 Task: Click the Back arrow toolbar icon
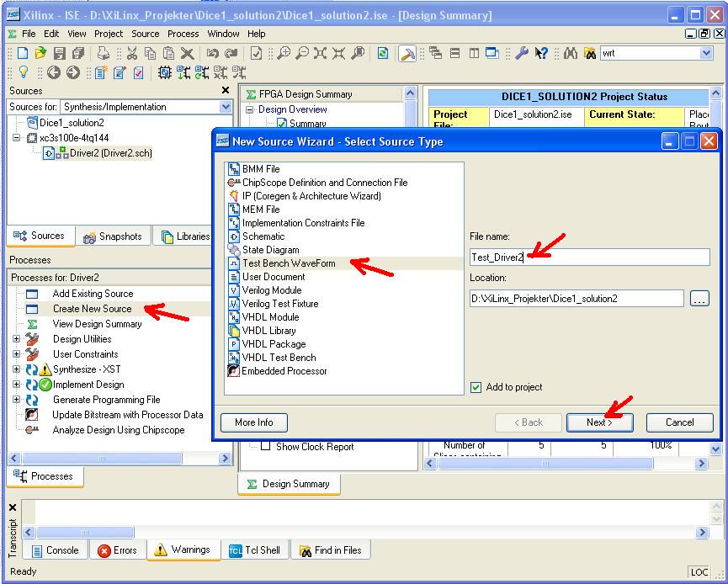[54, 72]
